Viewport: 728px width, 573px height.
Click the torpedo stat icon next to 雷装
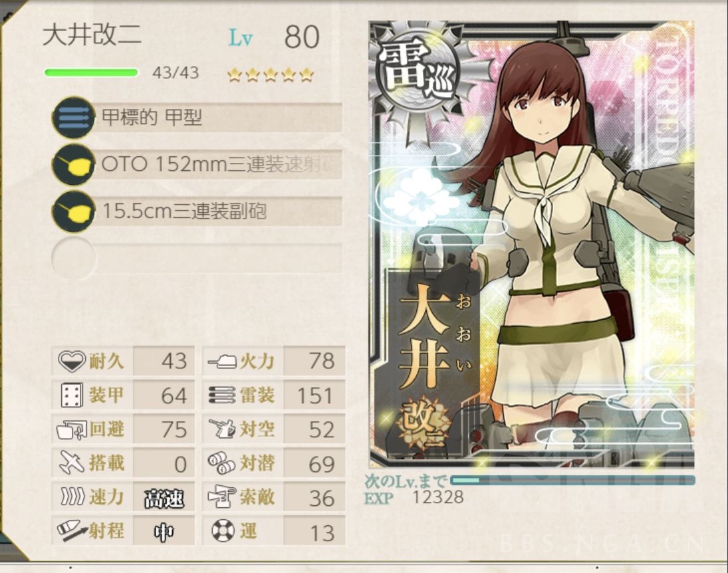click(221, 395)
